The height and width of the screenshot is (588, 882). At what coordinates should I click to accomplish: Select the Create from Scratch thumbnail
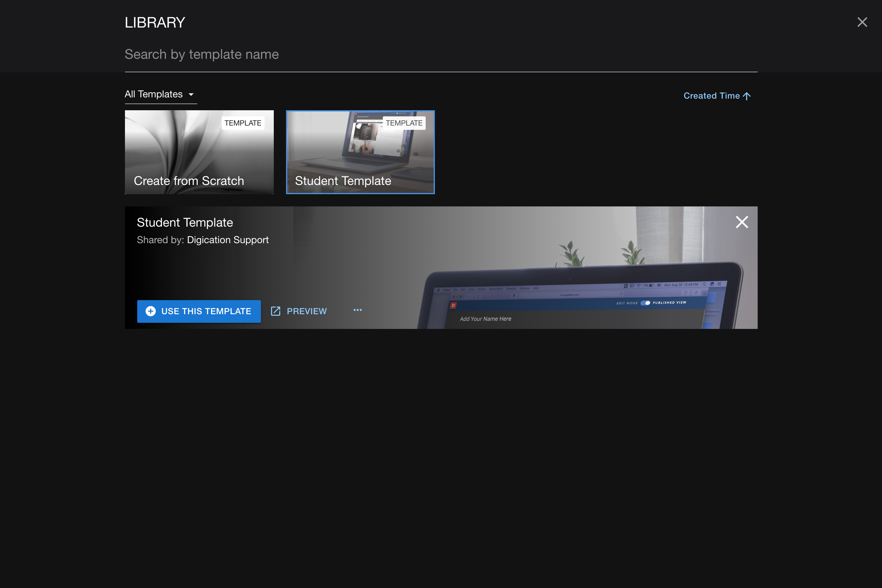tap(199, 152)
